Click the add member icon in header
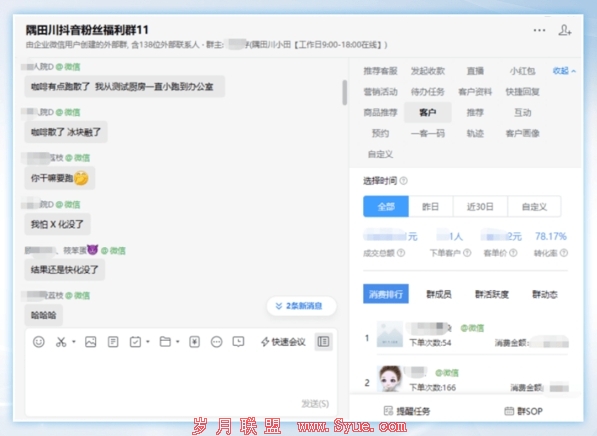This screenshot has width=597, height=436. coord(565,30)
